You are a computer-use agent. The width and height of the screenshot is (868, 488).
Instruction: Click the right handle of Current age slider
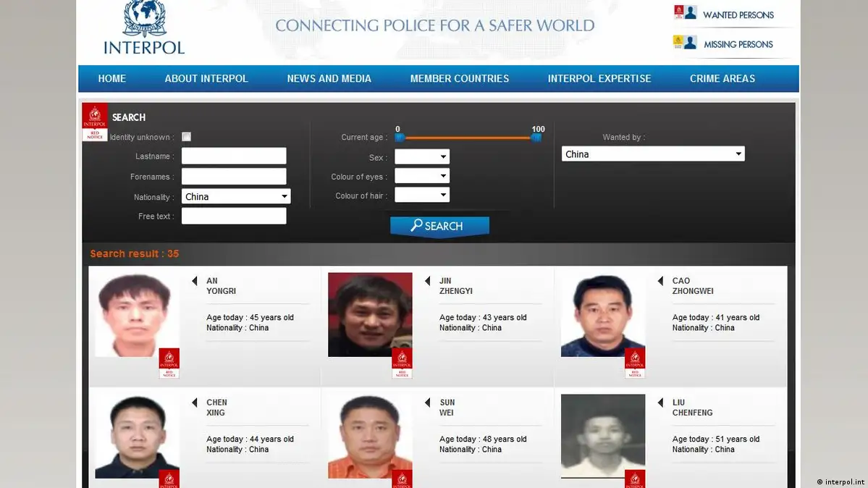[536, 138]
